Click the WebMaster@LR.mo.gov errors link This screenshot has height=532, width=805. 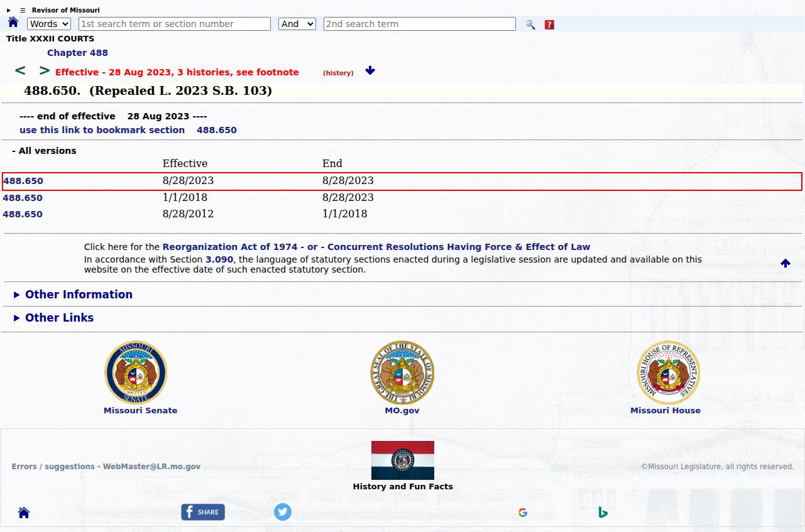tap(106, 467)
